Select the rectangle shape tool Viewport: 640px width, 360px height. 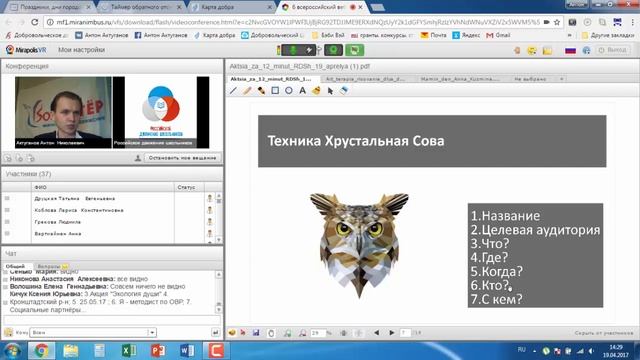click(x=275, y=91)
